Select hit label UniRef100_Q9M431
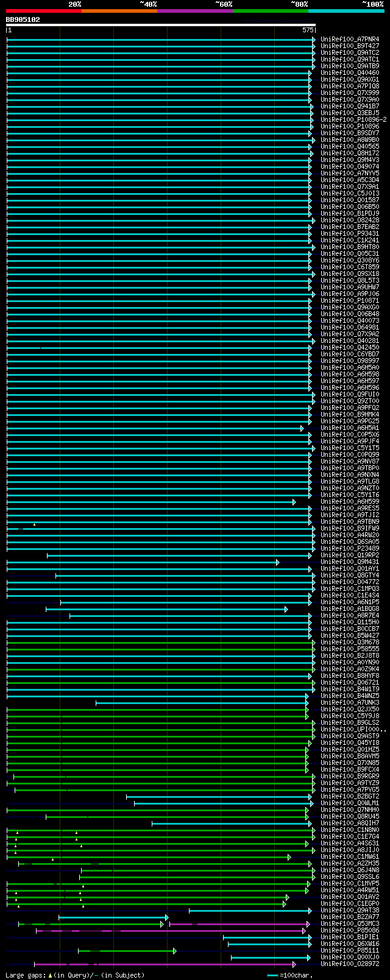390x980 pixels. click(x=350, y=562)
